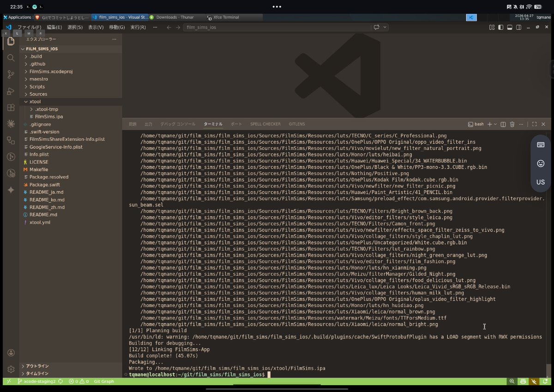The height and width of the screenshot is (392, 554).
Task: Open the menu bar overflow ellipsis
Action: [155, 27]
